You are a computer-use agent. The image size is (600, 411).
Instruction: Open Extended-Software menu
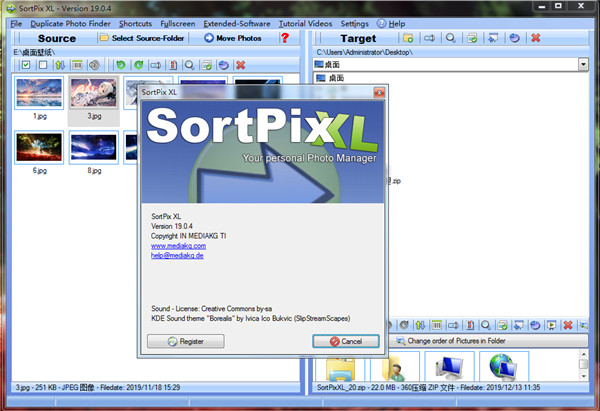pyautogui.click(x=237, y=24)
